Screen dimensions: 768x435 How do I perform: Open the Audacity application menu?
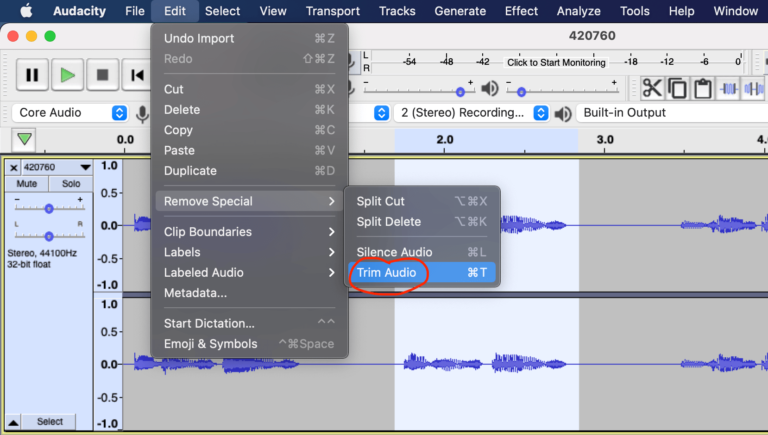coord(79,11)
